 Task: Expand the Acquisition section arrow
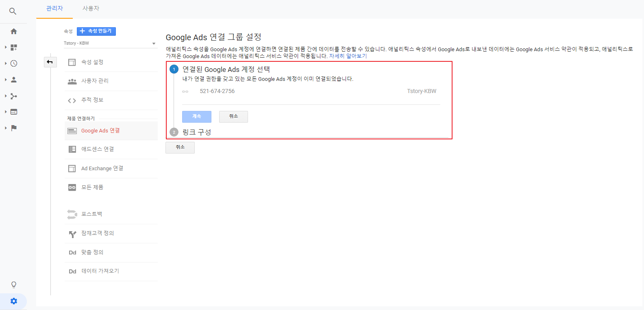click(x=6, y=96)
